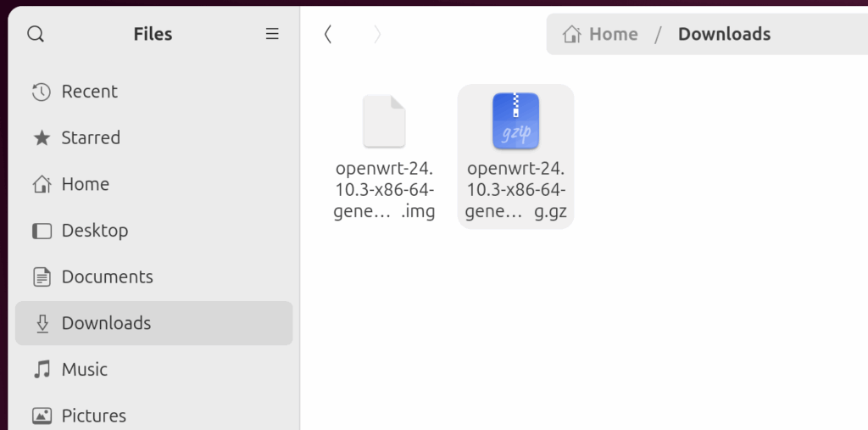Go back with the left arrow
This screenshot has height=430, width=868.
coord(328,34)
